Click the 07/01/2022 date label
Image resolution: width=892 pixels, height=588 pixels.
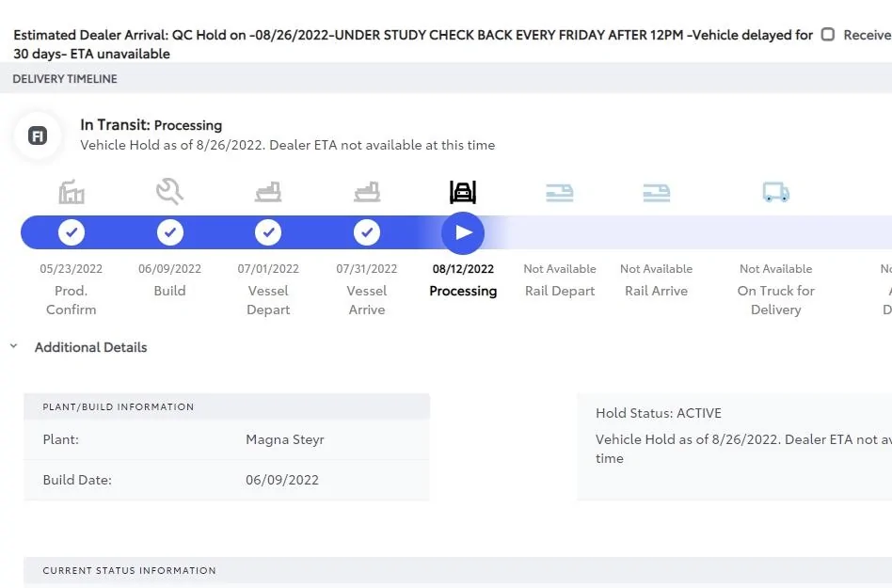coord(268,269)
